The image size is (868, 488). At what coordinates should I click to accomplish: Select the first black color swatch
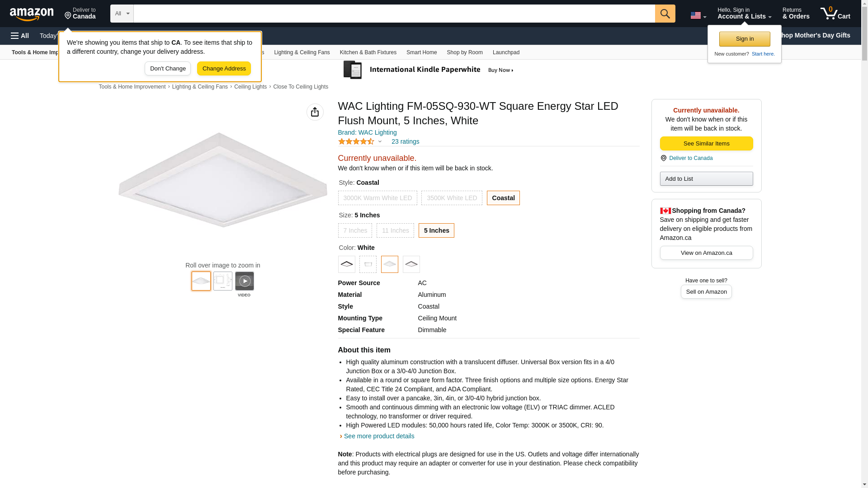pos(346,264)
